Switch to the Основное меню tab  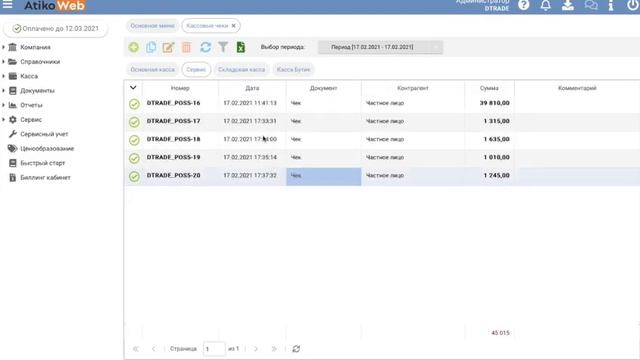[x=152, y=26]
